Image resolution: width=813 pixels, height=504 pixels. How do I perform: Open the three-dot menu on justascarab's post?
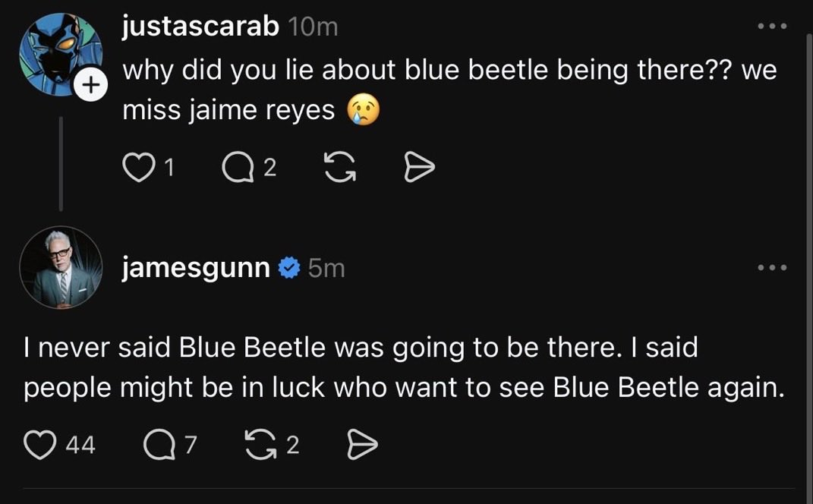pos(772,26)
